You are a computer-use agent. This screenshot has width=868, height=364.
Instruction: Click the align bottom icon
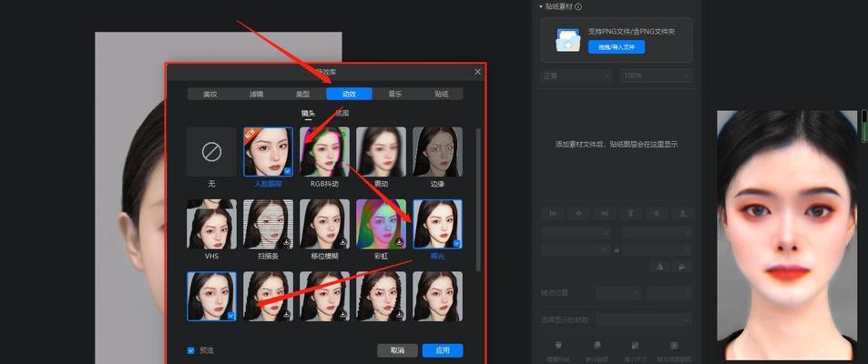(682, 214)
